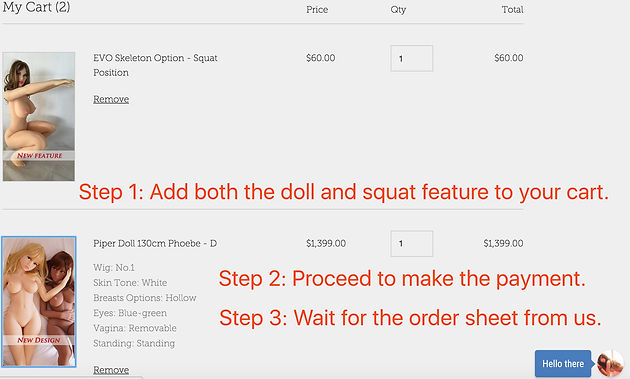
Task: Click the Price column header
Action: pos(317,9)
